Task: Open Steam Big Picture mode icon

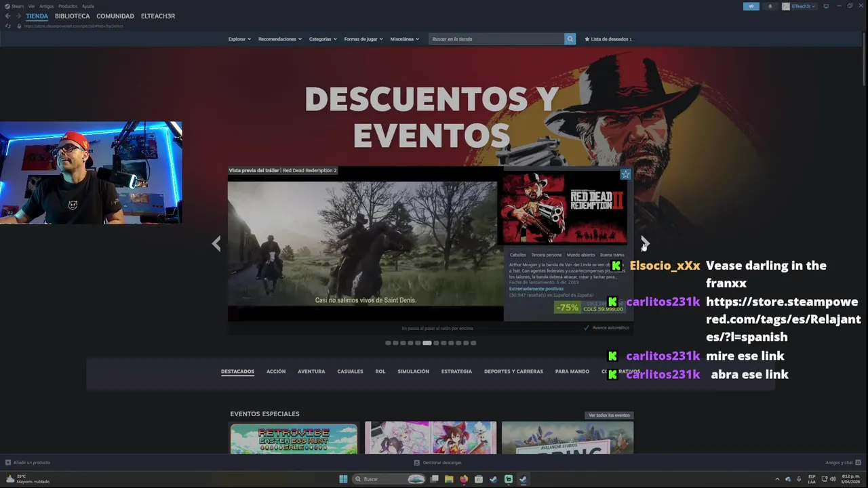Action: pos(825,6)
